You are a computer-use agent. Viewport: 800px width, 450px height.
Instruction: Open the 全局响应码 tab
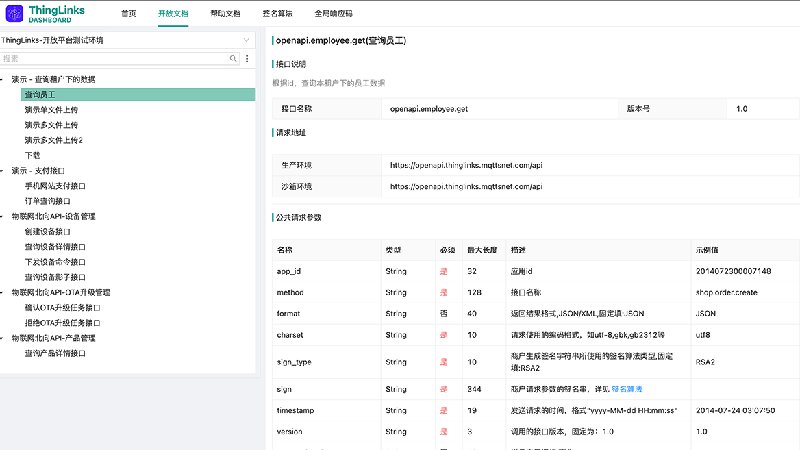pos(333,13)
